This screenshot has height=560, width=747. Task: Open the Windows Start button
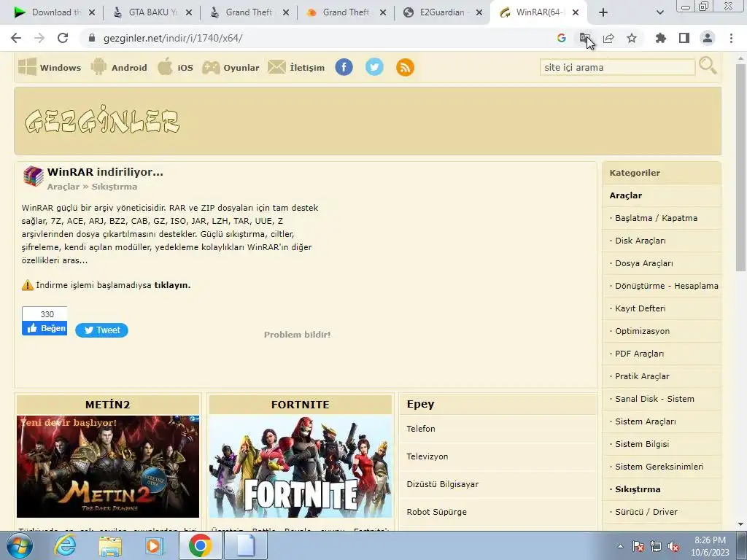pyautogui.click(x=20, y=545)
